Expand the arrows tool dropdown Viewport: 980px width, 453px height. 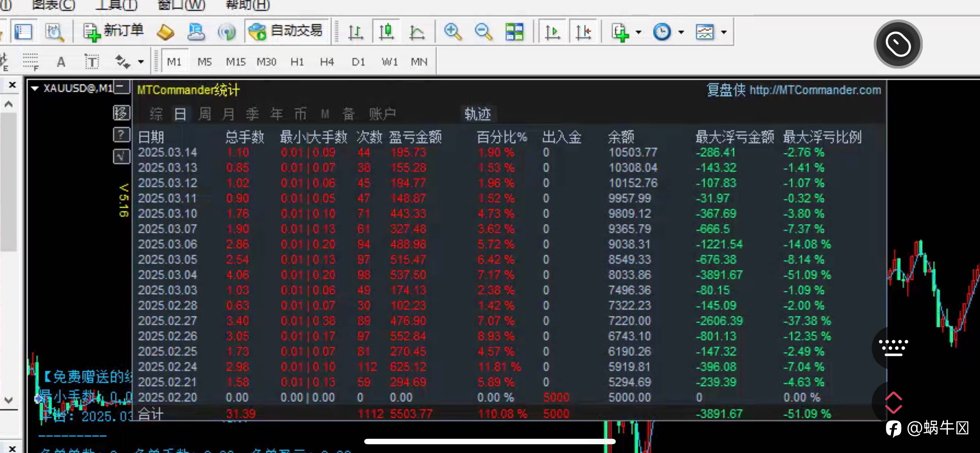[x=141, y=62]
